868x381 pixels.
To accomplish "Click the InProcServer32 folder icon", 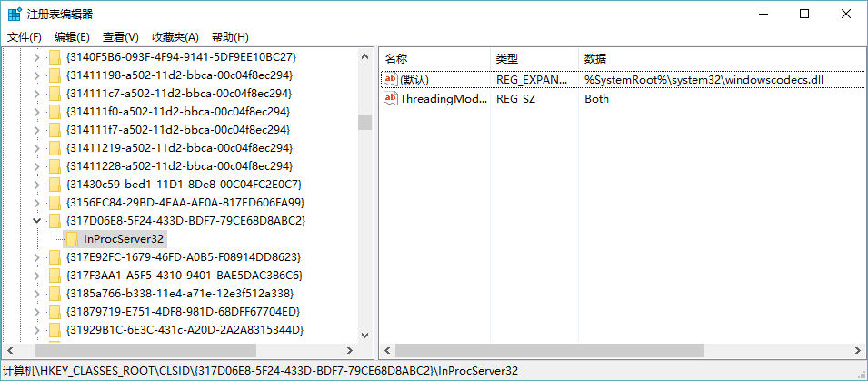I will click(x=72, y=239).
